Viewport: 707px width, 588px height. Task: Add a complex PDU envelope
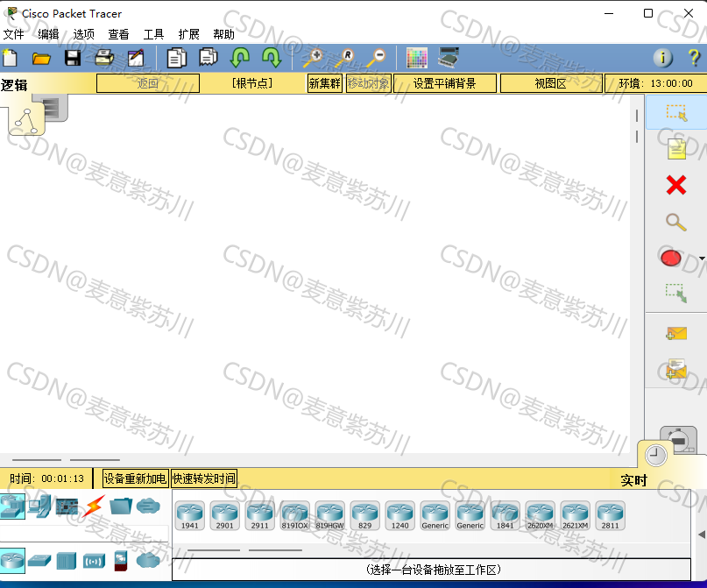click(676, 368)
